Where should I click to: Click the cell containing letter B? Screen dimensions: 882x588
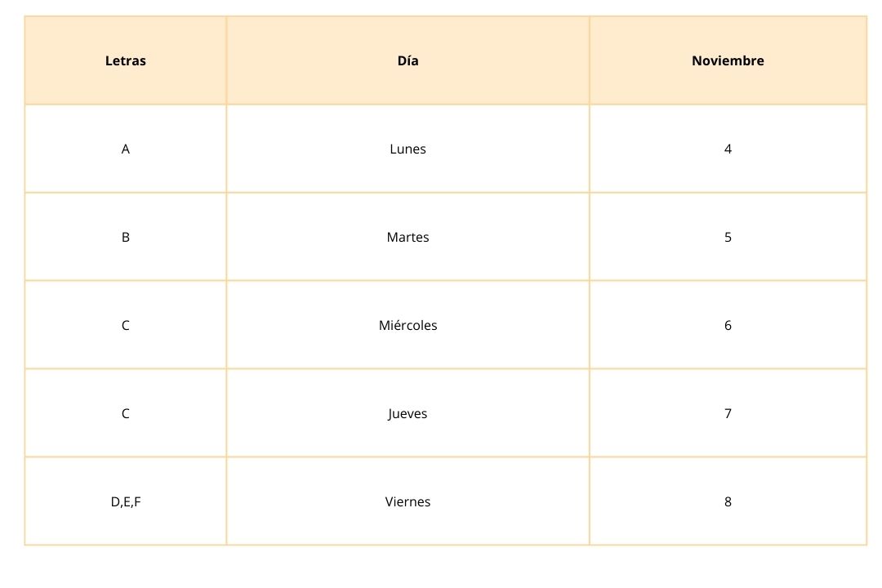coord(126,237)
